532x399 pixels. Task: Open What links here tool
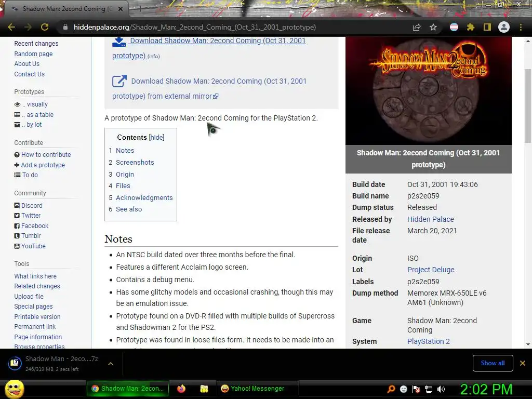35,276
